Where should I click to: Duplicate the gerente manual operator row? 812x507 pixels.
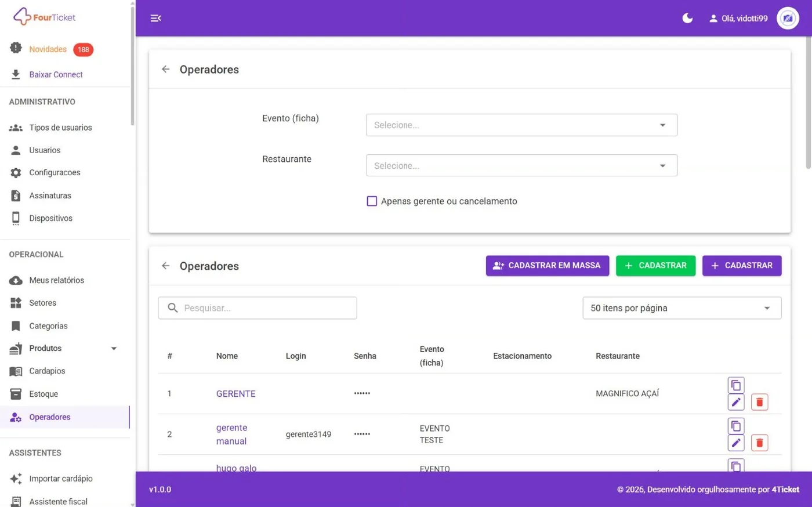click(x=735, y=426)
